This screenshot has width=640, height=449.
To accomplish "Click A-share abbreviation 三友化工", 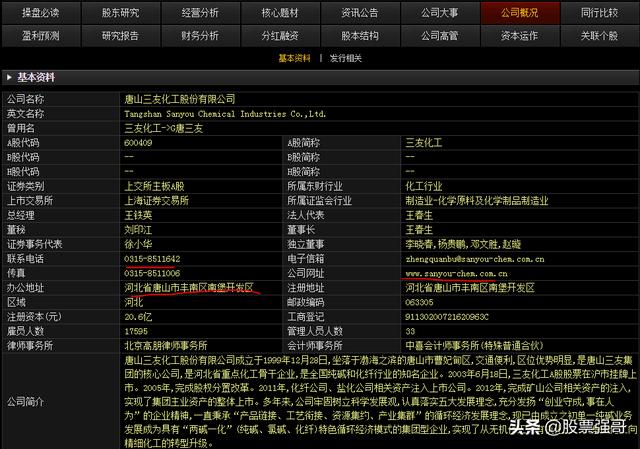I will click(x=424, y=143).
